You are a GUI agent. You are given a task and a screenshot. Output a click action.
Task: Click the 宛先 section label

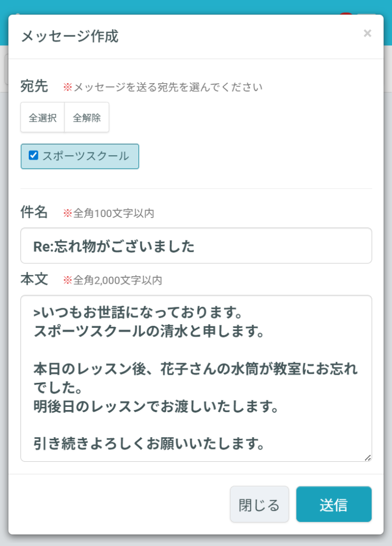tap(34, 86)
